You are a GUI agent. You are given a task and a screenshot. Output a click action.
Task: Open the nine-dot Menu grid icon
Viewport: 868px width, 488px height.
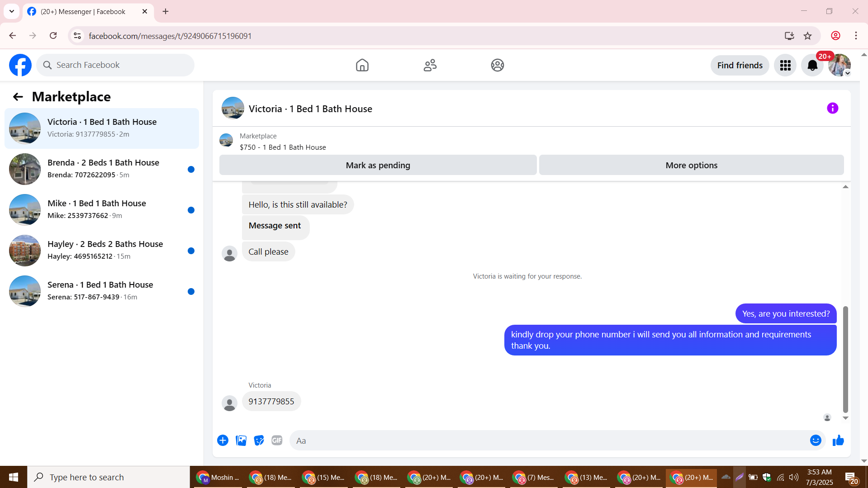coord(785,65)
